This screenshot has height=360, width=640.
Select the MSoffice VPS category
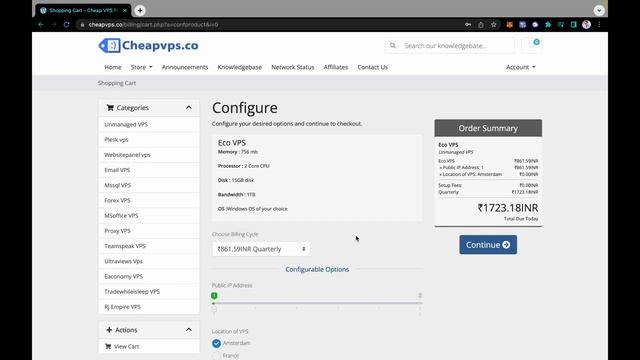coord(149,216)
